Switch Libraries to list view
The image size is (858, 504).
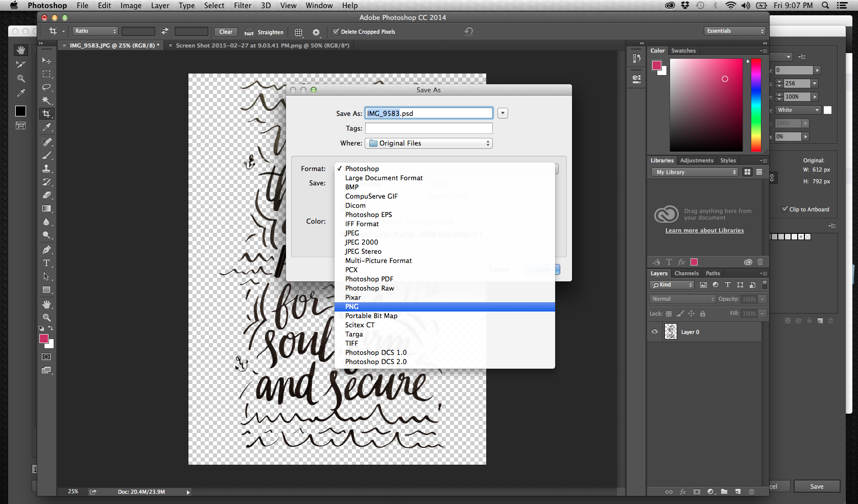click(x=759, y=172)
